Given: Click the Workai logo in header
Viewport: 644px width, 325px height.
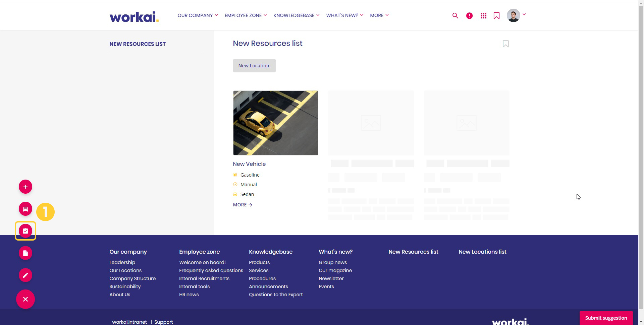Looking at the screenshot, I should click(x=134, y=16).
